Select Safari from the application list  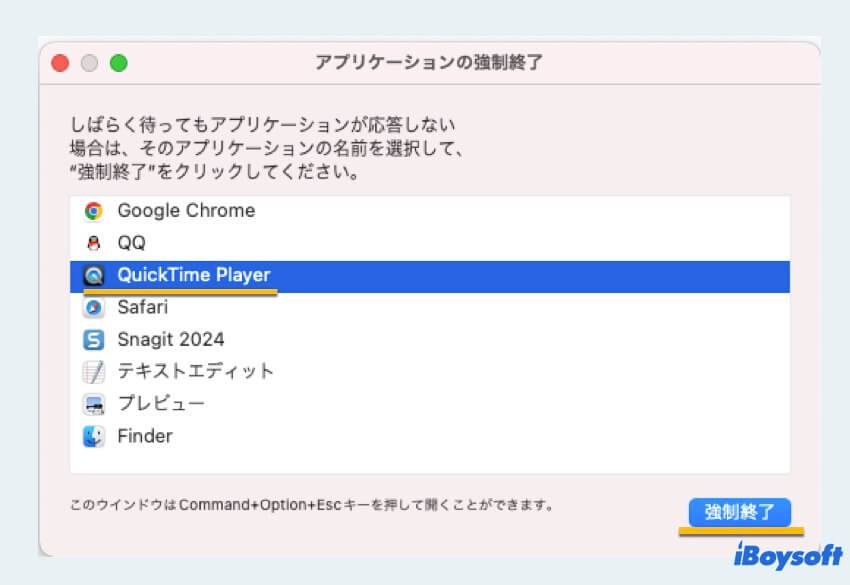click(x=142, y=307)
